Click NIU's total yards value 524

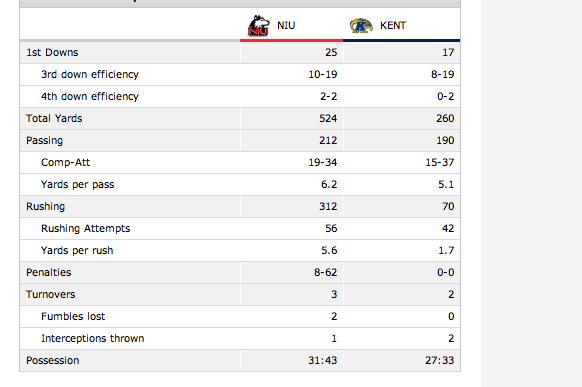click(x=328, y=118)
